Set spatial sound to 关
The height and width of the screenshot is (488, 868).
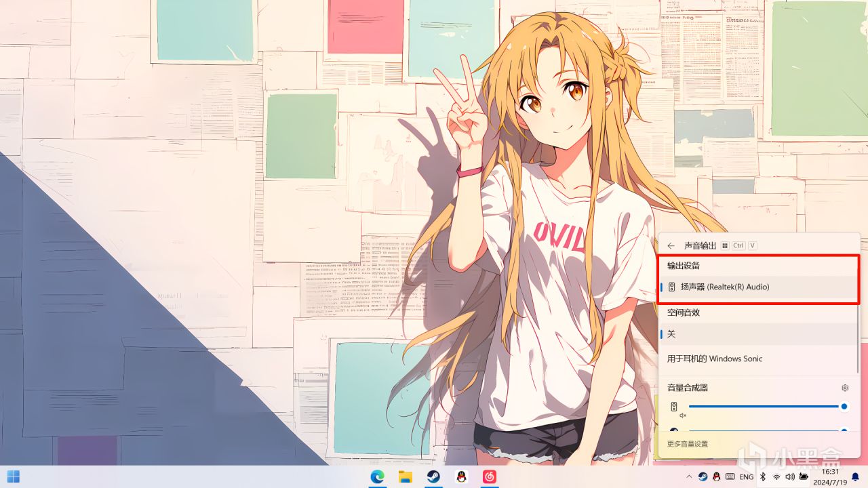click(759, 334)
